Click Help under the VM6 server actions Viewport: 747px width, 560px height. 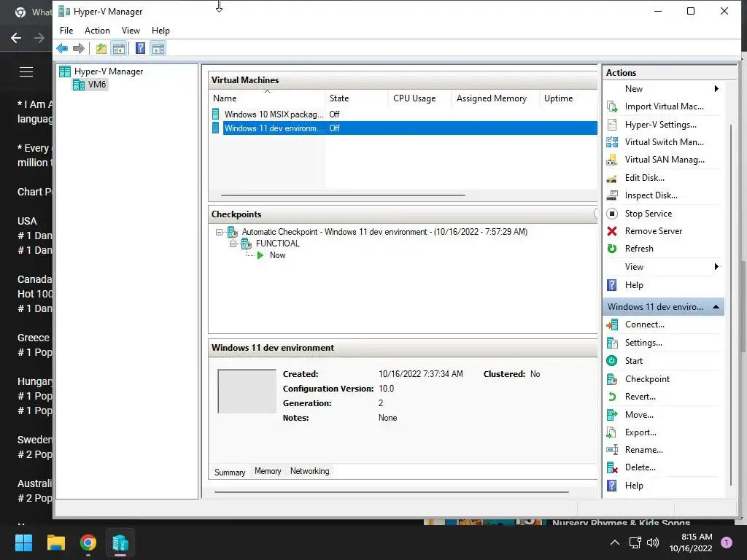pos(634,285)
